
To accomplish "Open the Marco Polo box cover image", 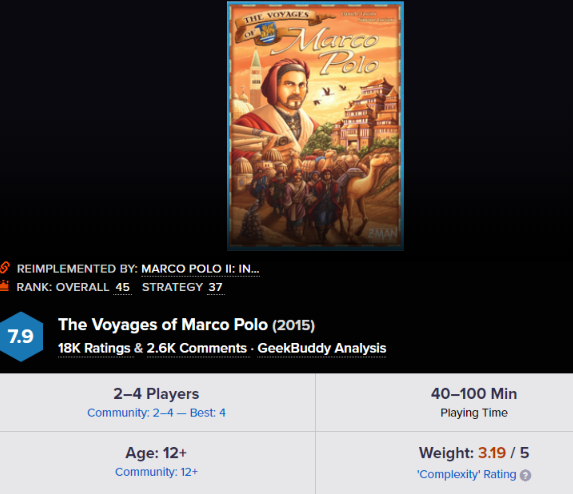I will (315, 126).
